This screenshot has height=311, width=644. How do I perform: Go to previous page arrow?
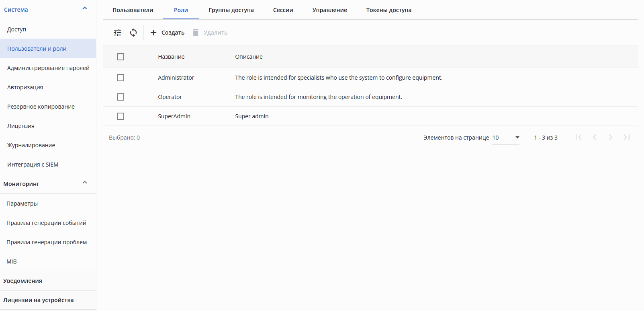(x=595, y=137)
